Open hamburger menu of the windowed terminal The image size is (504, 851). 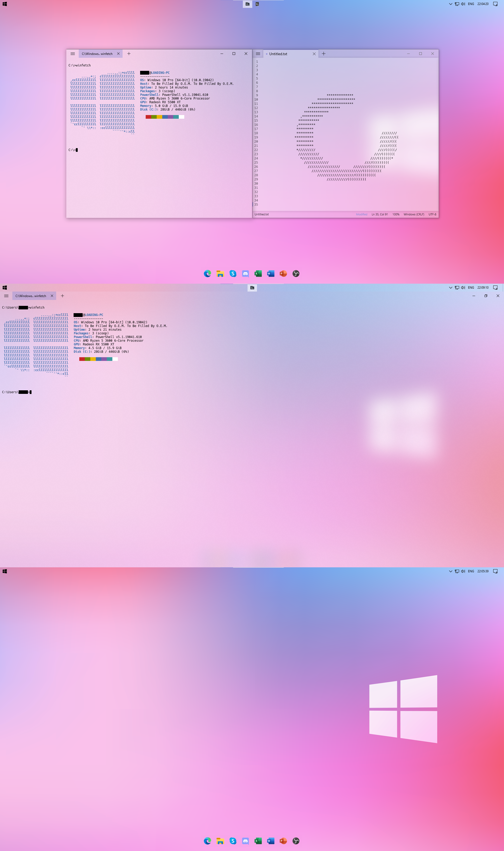coord(73,54)
